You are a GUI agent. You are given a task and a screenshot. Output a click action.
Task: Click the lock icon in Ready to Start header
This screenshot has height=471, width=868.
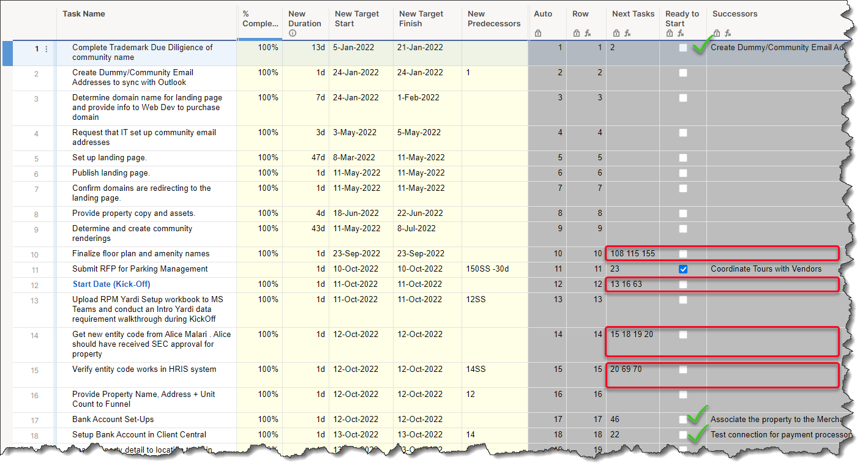(x=670, y=34)
